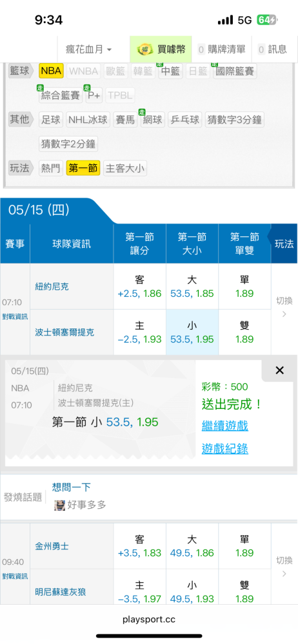Select the NBA league tab
The height and width of the screenshot is (644, 298).
point(52,71)
